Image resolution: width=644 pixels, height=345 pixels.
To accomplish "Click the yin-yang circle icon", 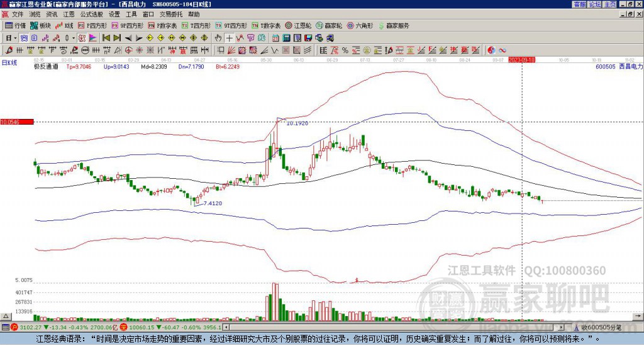I will point(491,50).
